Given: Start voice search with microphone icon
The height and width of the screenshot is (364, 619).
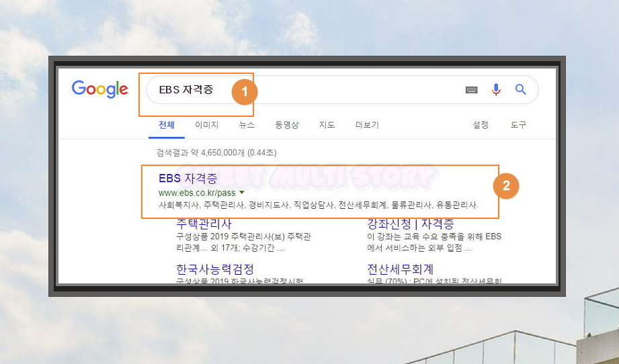Looking at the screenshot, I should click(x=496, y=89).
